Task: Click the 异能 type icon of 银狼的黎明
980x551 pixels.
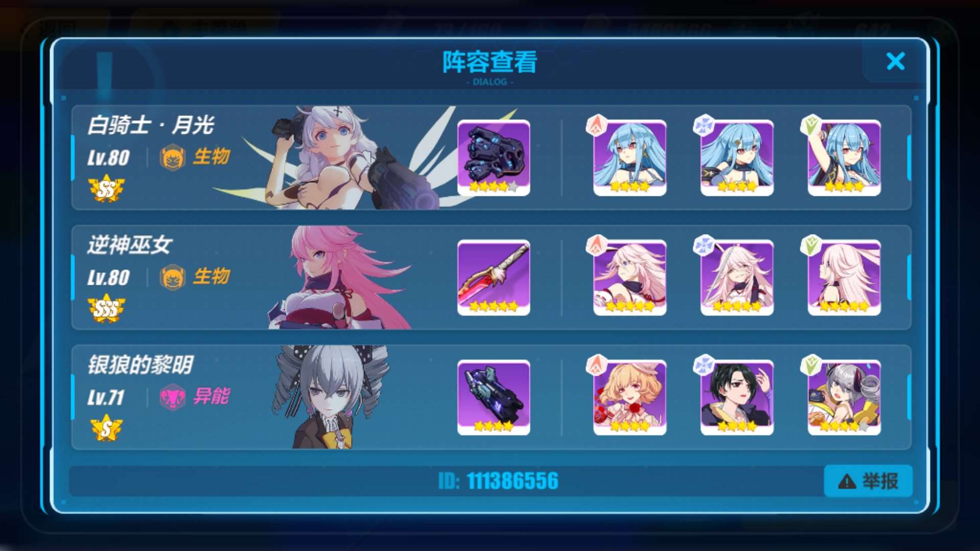Action: point(173,397)
